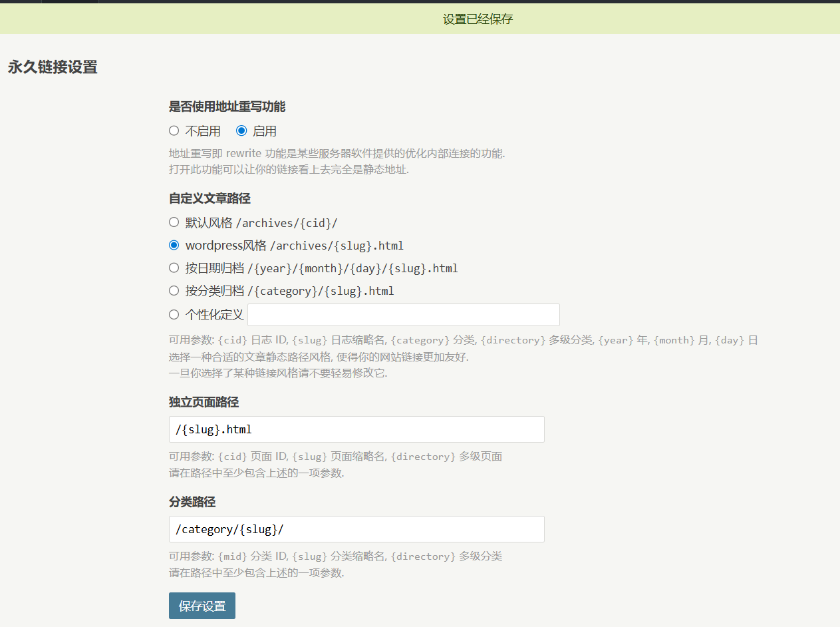Click the 设置已经保存 notification banner
The height and width of the screenshot is (627, 840).
click(478, 19)
